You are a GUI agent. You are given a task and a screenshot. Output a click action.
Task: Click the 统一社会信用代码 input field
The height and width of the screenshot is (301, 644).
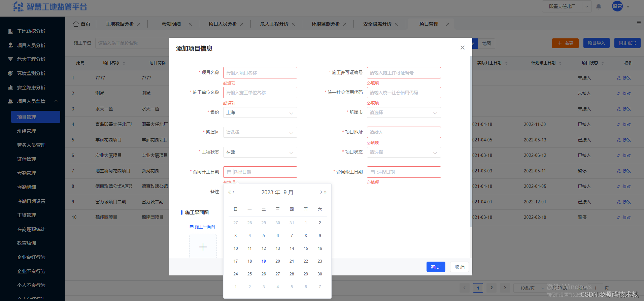tap(404, 93)
